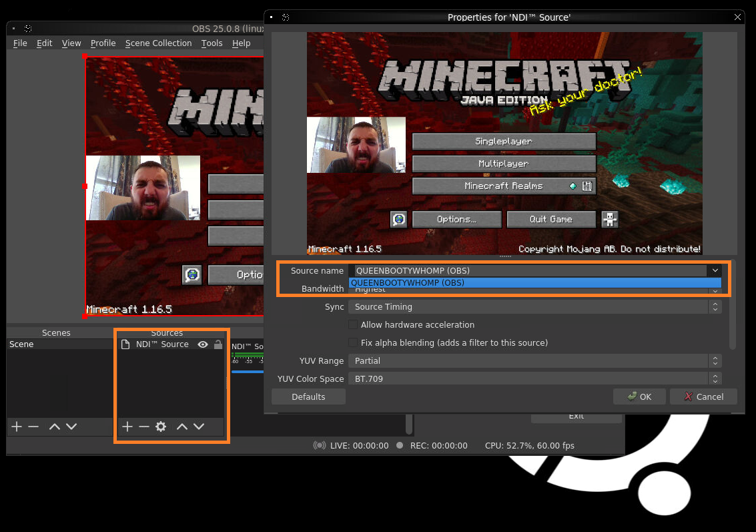Open the YUV Range dropdown

(x=534, y=360)
